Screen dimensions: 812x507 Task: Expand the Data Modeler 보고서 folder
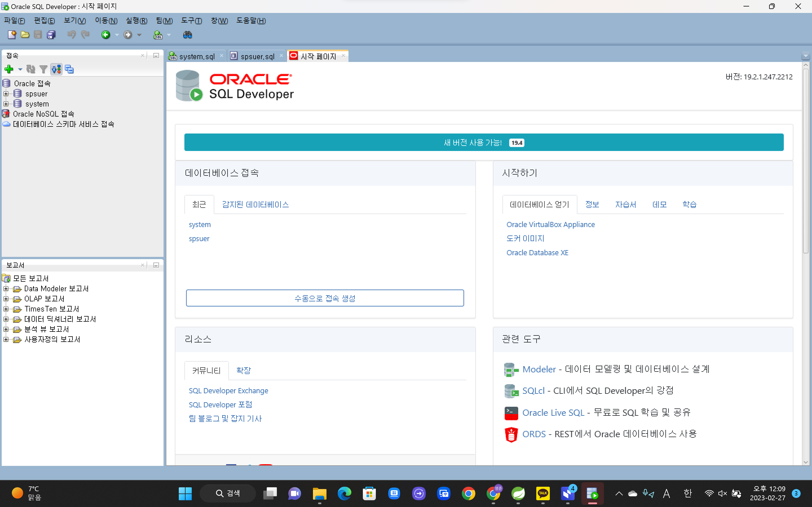tap(6, 289)
